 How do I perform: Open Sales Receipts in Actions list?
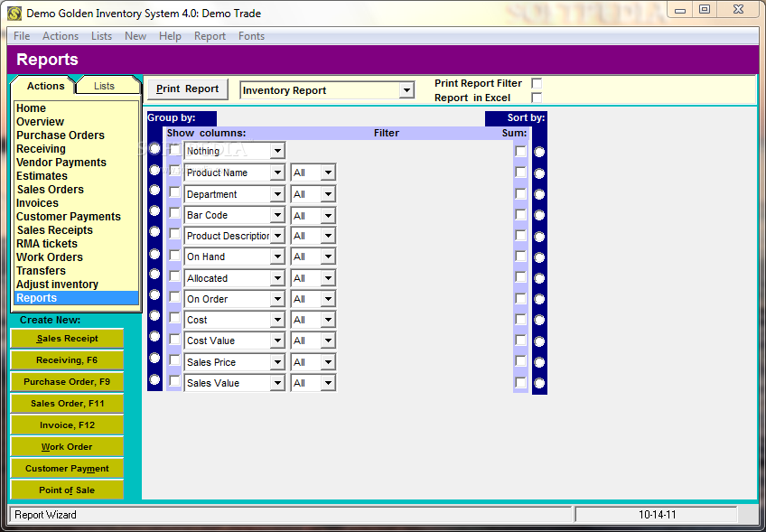[x=76, y=230]
